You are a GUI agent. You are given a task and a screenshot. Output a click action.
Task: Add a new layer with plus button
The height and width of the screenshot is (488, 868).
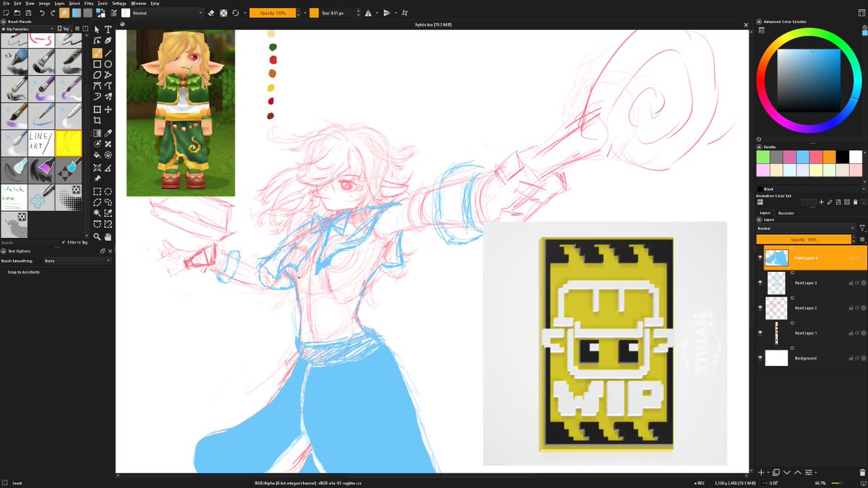point(760,472)
